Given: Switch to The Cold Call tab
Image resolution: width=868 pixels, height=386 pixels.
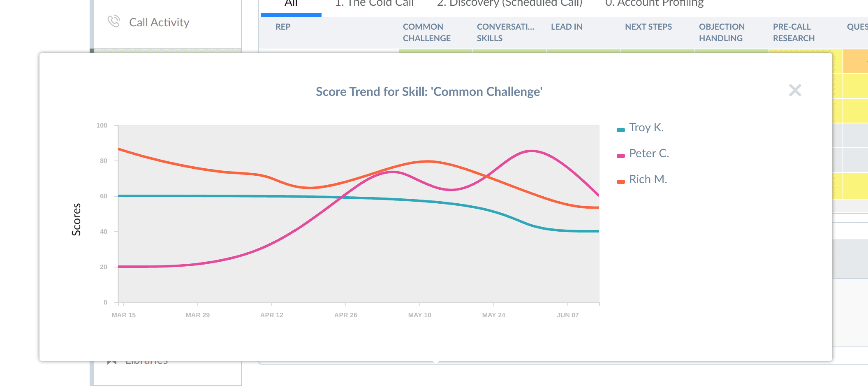Looking at the screenshot, I should tap(374, 4).
